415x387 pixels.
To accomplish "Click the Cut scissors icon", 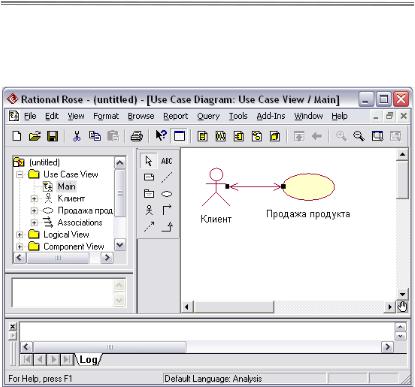I will coord(77,136).
